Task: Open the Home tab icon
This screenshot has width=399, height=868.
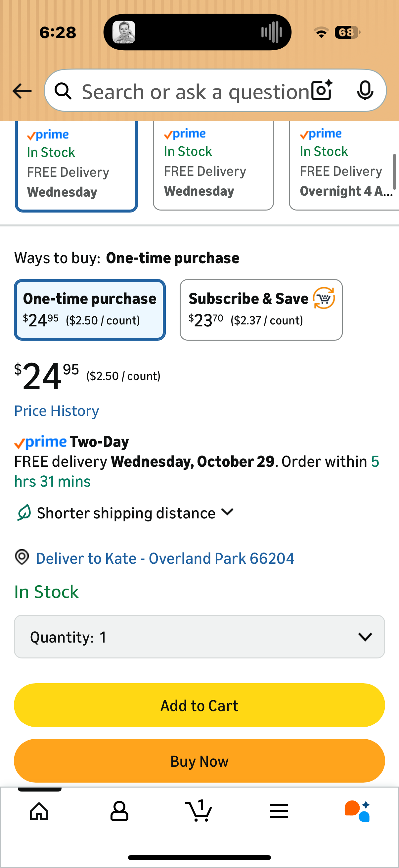Action: [39, 811]
